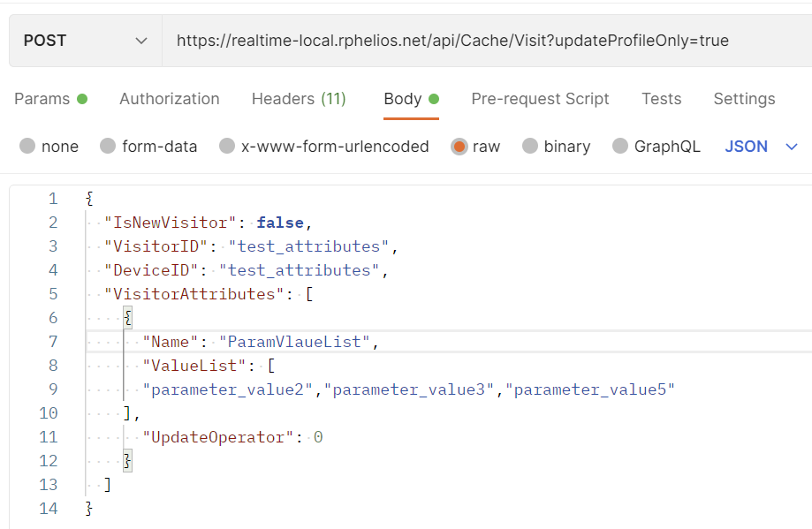Viewport: 812px width, 529px height.
Task: Click the "ParamVlaueList" string in the editor
Action: 295,342
